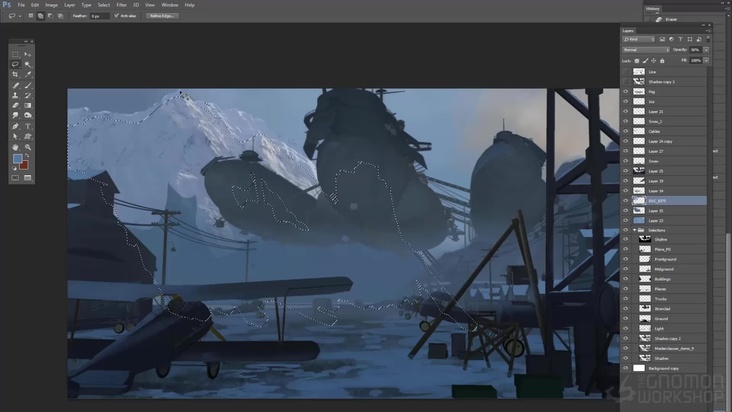The height and width of the screenshot is (412, 732).
Task: Click New selection mode in options bar
Action: 31,16
